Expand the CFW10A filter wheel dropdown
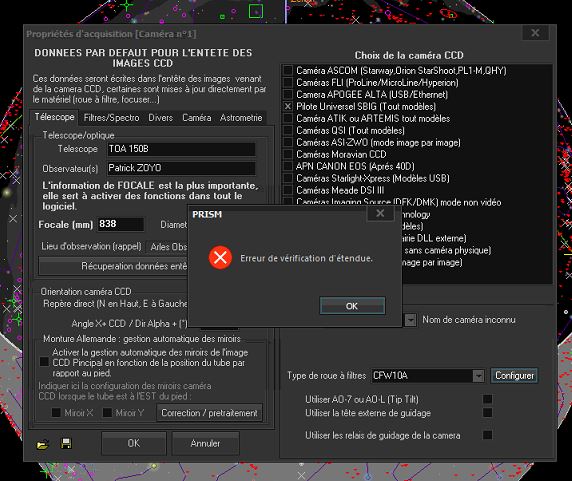This screenshot has height=481, width=572. click(478, 376)
